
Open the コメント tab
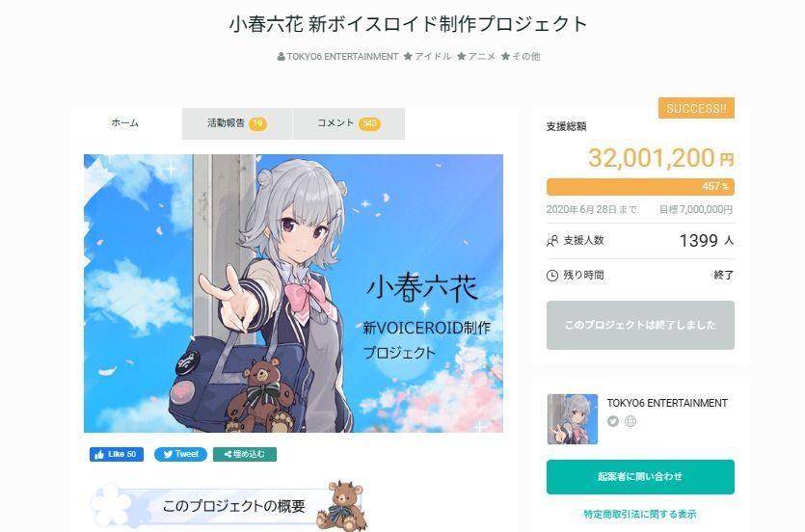(349, 123)
